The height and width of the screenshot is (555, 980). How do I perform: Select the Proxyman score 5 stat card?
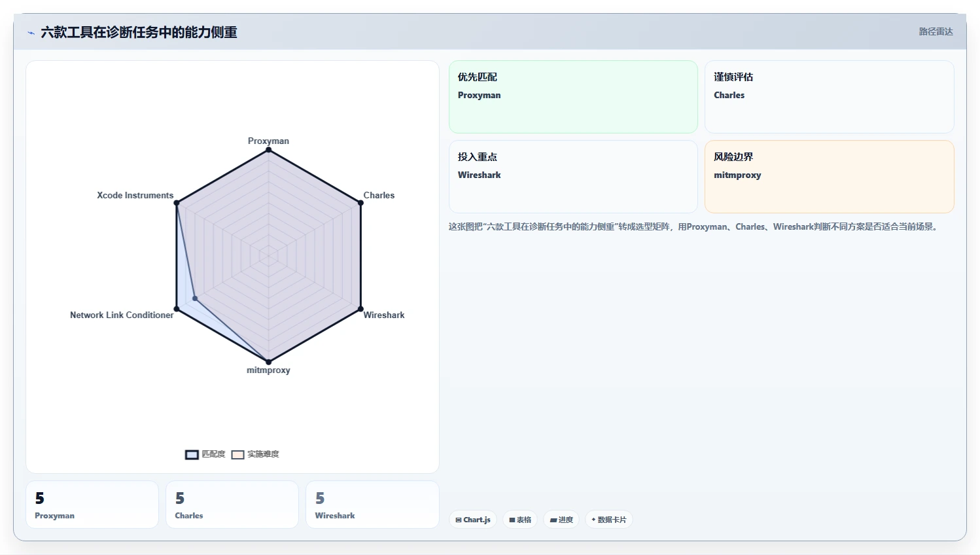92,505
